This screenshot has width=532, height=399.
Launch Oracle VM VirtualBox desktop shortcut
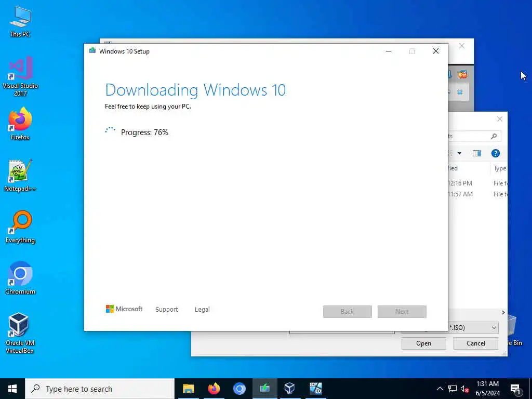click(20, 333)
